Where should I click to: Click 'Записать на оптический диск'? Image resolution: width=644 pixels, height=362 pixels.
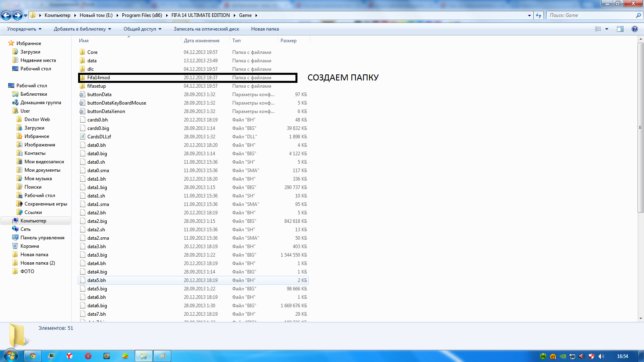point(206,29)
